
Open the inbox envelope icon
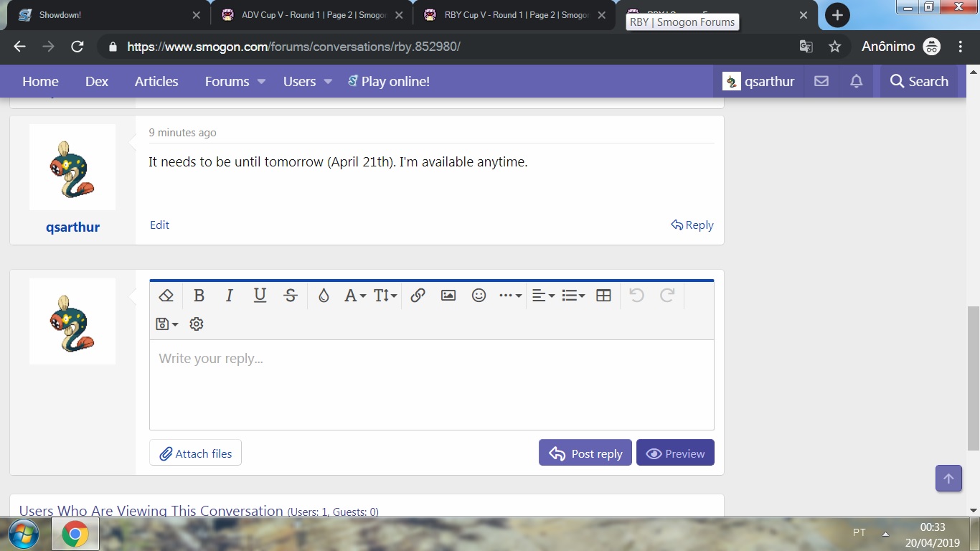coord(821,82)
